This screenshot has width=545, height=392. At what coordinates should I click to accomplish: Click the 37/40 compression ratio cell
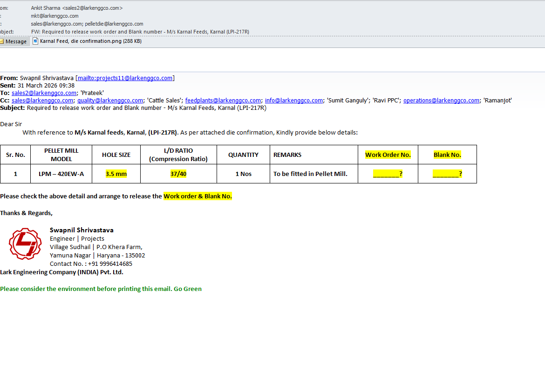pos(178,174)
